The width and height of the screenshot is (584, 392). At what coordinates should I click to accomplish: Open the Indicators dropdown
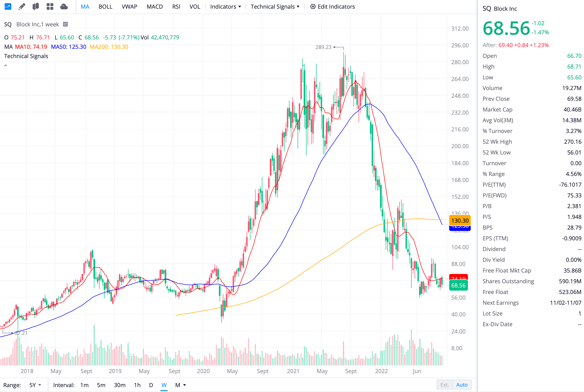pyautogui.click(x=225, y=7)
